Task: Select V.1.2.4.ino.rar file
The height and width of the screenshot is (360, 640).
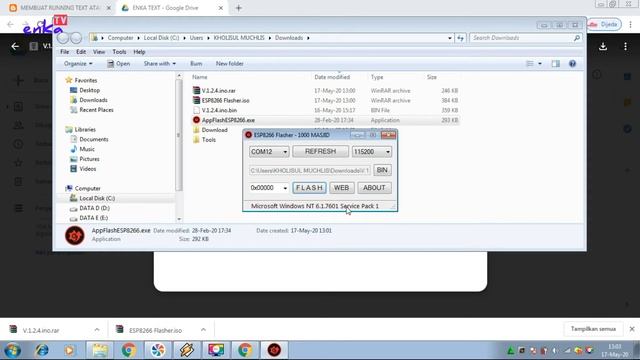Action: [218, 91]
